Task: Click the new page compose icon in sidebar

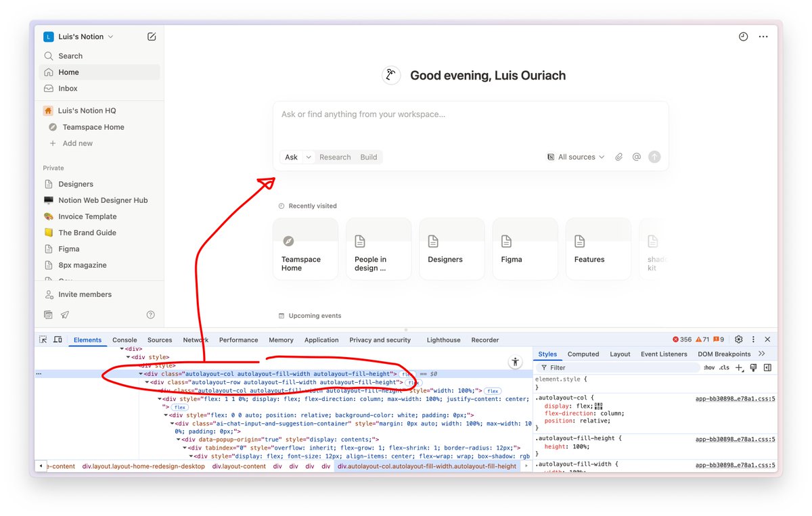Action: tap(152, 37)
